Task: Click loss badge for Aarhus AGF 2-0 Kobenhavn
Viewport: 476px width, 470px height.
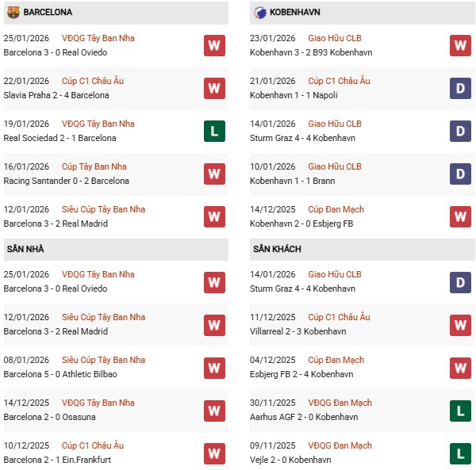Action: 460,410
